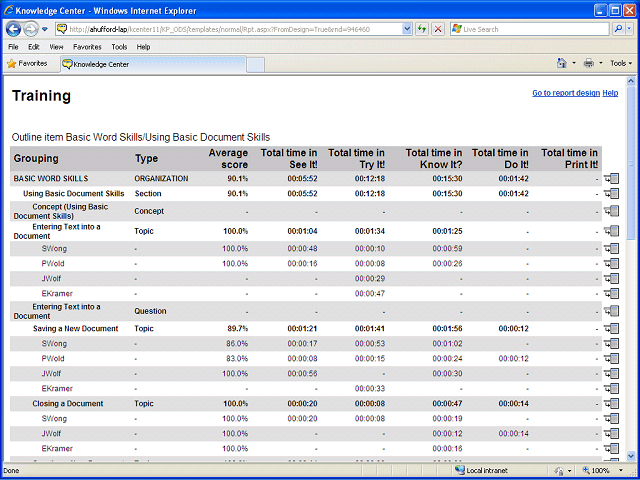This screenshot has height=480, width=640.
Task: Click the browser Forward arrow button
Action: pos(31,29)
